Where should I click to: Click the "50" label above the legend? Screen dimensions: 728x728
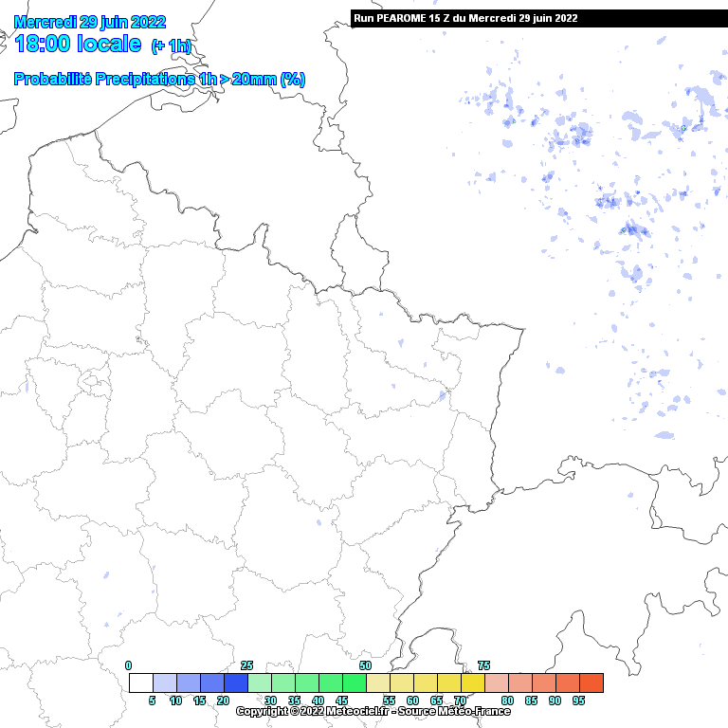365,665
